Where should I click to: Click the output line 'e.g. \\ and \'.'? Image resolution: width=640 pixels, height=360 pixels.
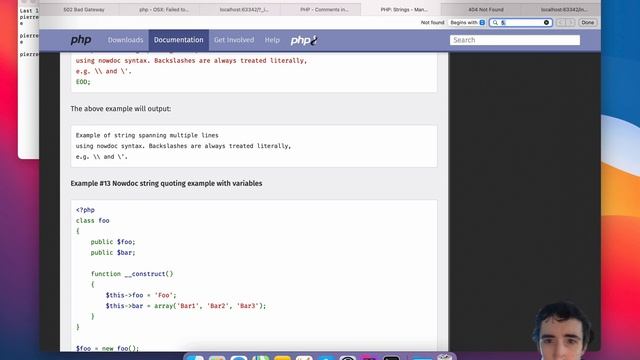click(x=102, y=156)
